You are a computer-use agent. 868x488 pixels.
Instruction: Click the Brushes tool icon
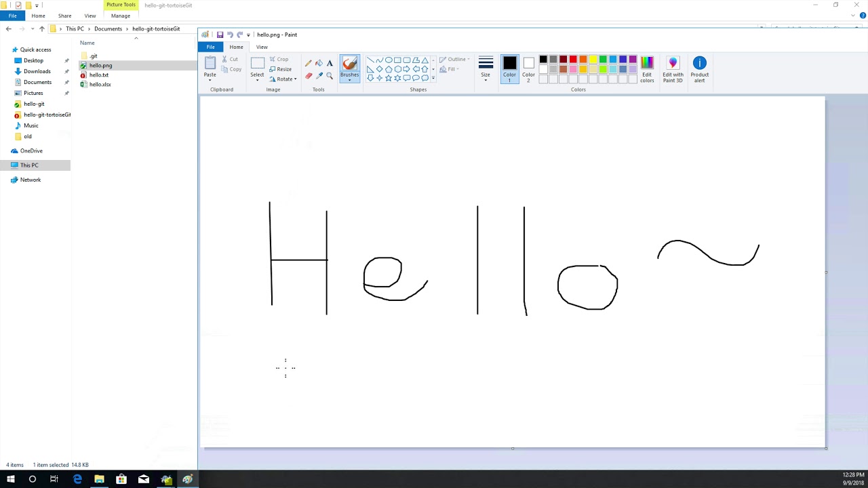click(350, 64)
